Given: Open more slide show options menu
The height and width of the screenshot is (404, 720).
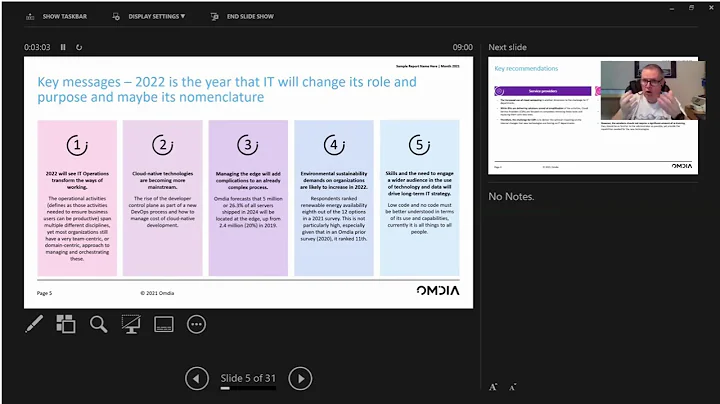Looking at the screenshot, I should [197, 324].
